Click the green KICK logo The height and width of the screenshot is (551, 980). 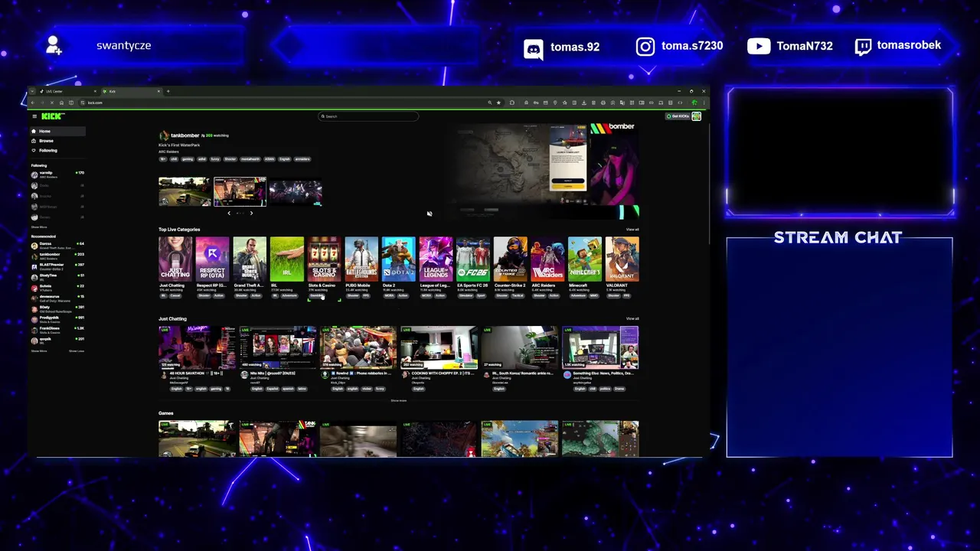click(x=52, y=116)
